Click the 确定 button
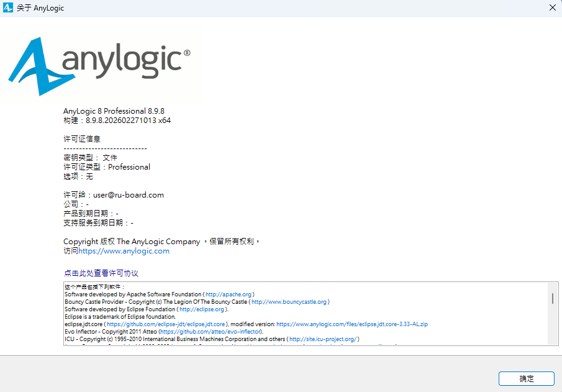The width and height of the screenshot is (562, 392). (x=526, y=379)
